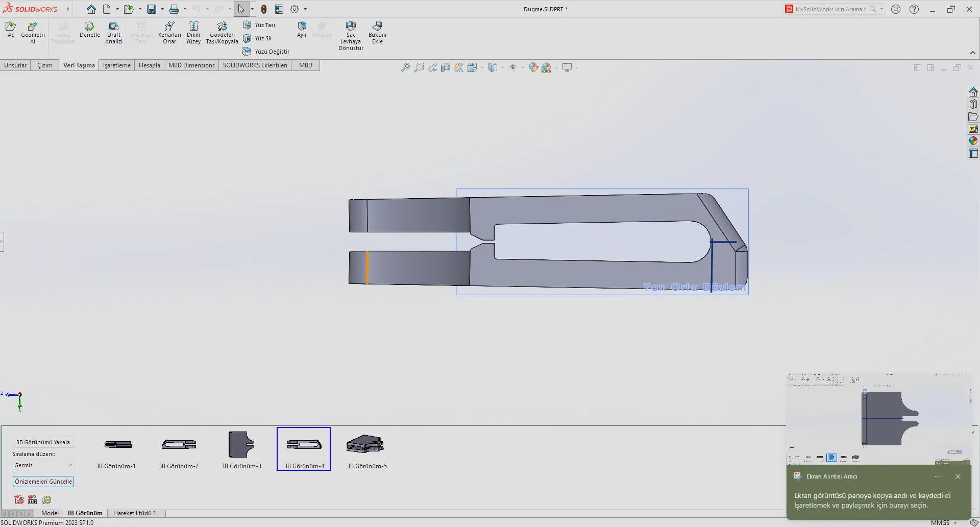Image resolution: width=980 pixels, height=527 pixels.
Task: Switch to the Hesapla tab
Action: [x=150, y=65]
